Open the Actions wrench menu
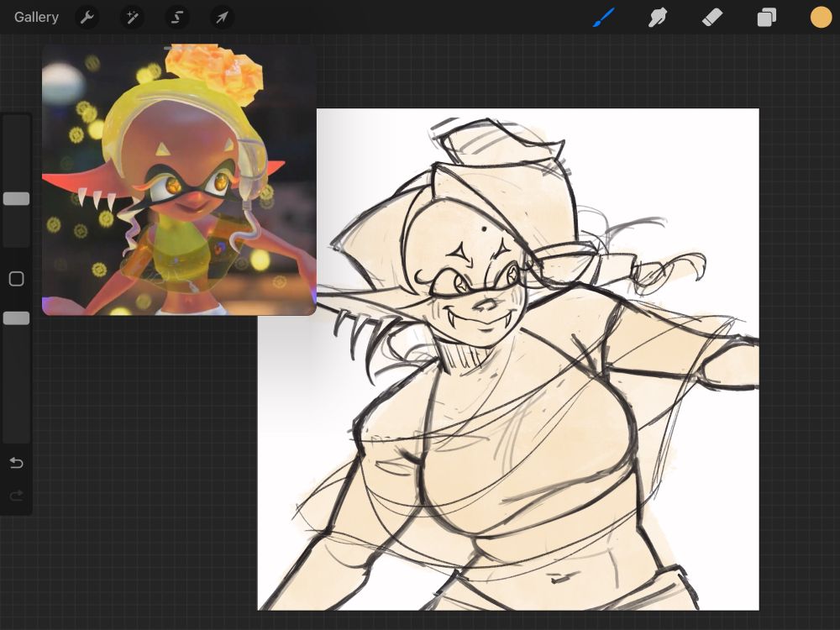 (x=87, y=18)
